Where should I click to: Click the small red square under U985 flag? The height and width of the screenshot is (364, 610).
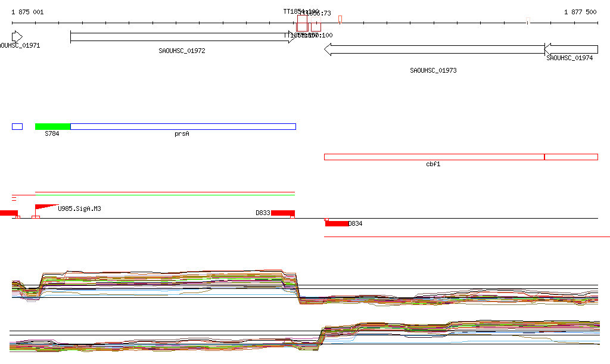pos(35,217)
